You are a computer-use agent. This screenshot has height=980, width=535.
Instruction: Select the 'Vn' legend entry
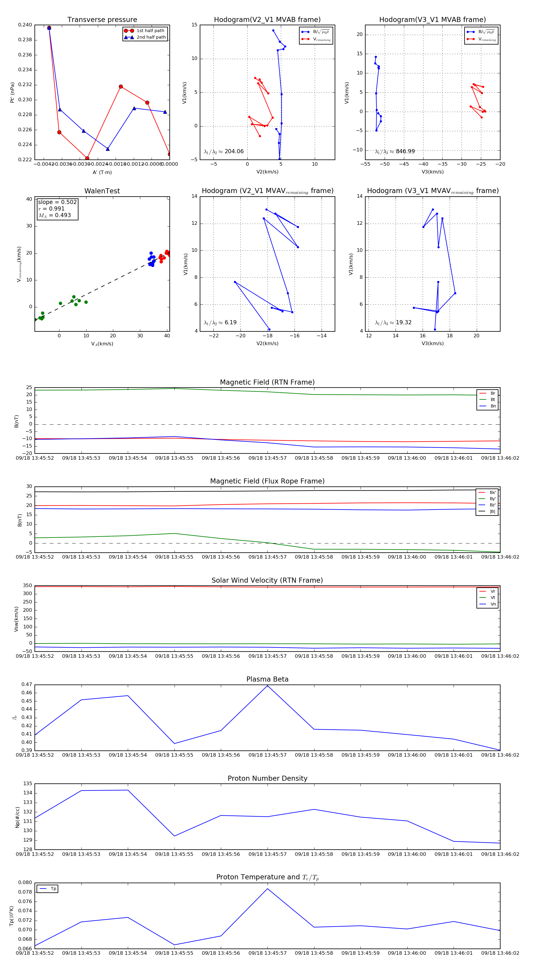pyautogui.click(x=487, y=604)
